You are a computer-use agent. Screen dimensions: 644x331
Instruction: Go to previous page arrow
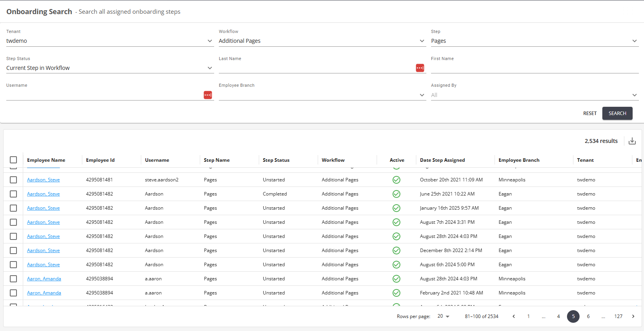tap(514, 316)
